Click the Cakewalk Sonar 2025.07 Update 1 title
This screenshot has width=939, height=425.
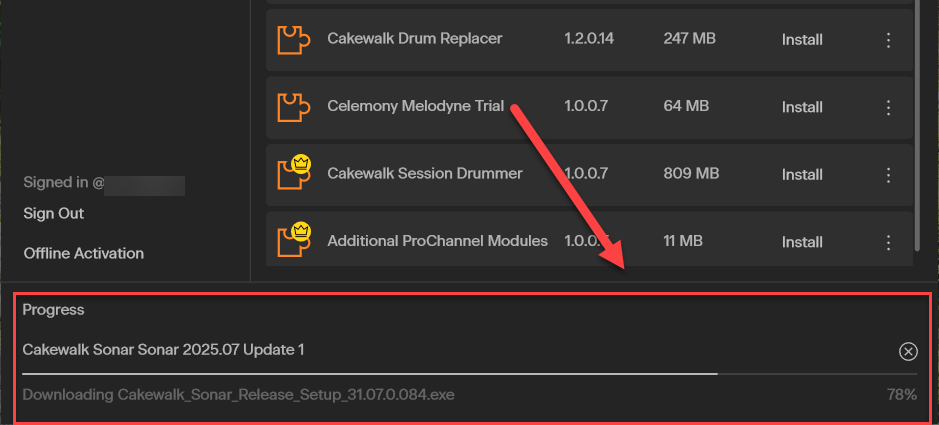(163, 350)
